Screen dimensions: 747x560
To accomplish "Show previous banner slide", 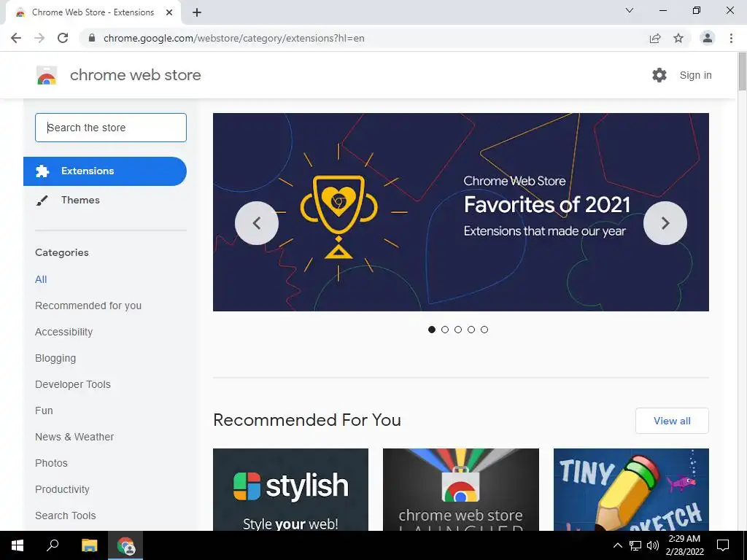I will click(x=257, y=223).
